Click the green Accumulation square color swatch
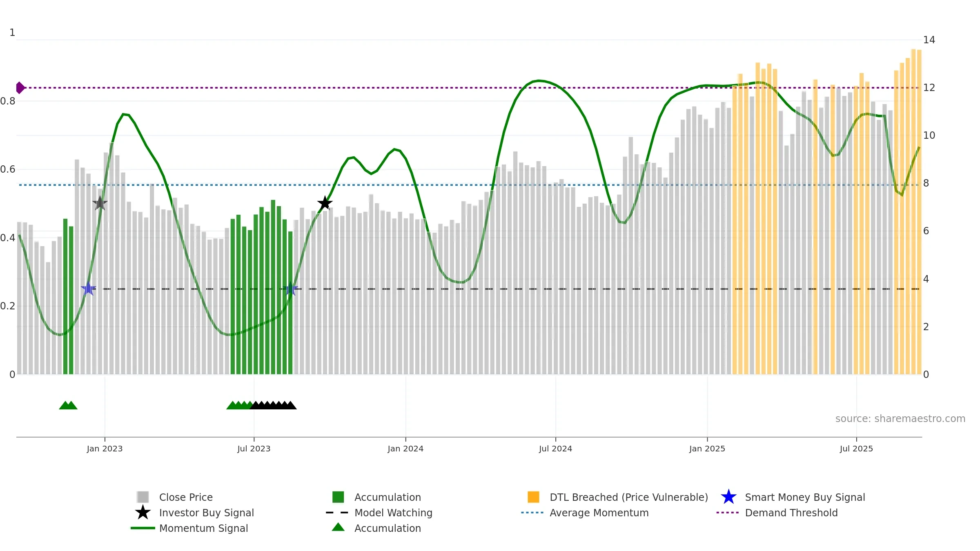The width and height of the screenshot is (980, 551). (338, 497)
